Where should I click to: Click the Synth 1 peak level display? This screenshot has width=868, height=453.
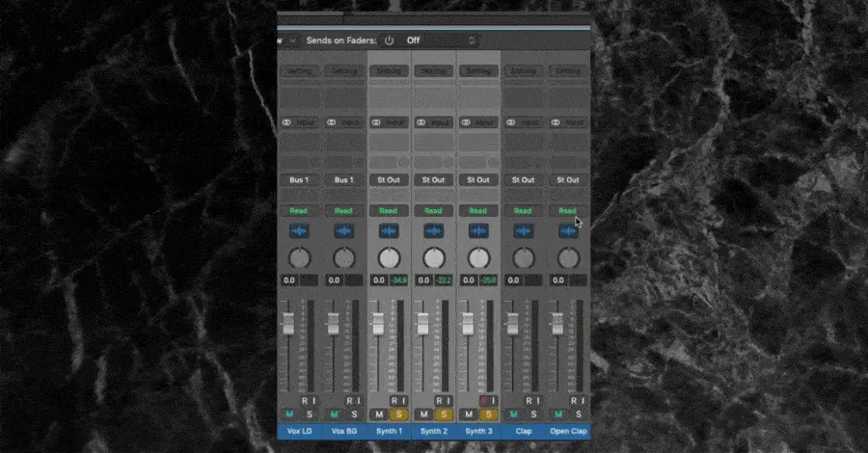coord(398,280)
